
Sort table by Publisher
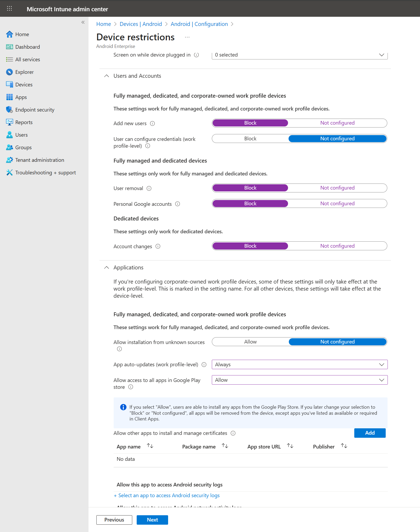click(344, 446)
